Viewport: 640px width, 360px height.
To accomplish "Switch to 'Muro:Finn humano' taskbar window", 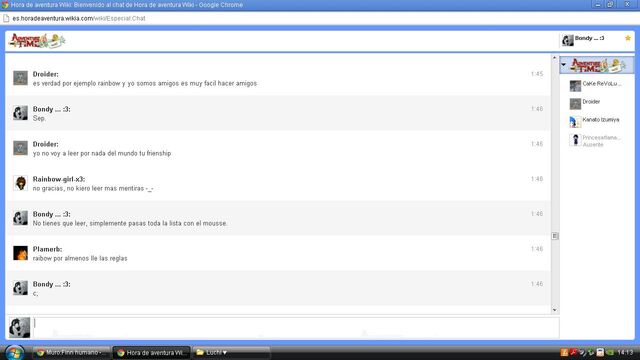I will (x=71, y=352).
